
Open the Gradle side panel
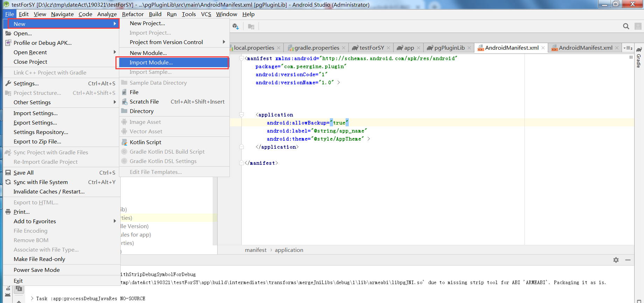(x=639, y=57)
